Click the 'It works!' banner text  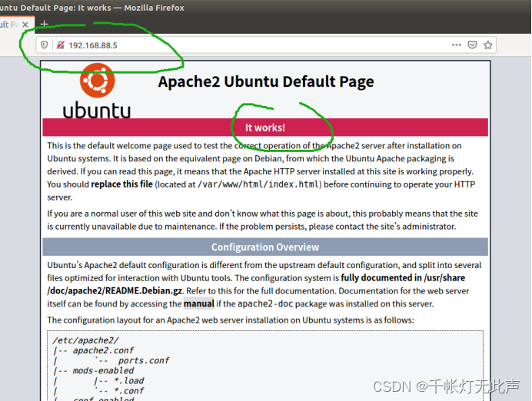[x=265, y=128]
